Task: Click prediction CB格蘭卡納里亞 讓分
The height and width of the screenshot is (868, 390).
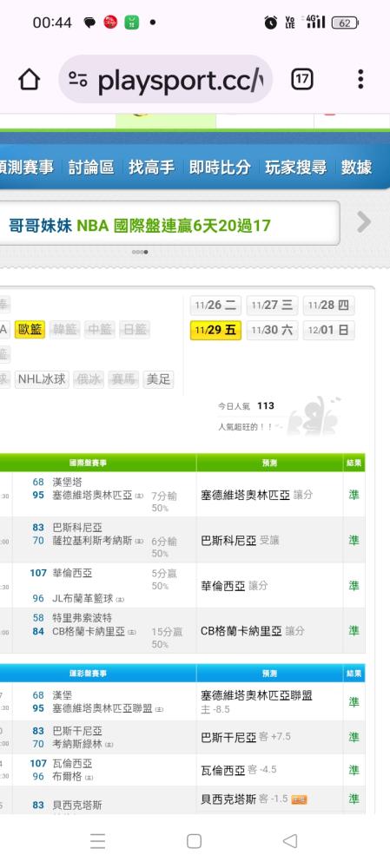Action: point(252,631)
